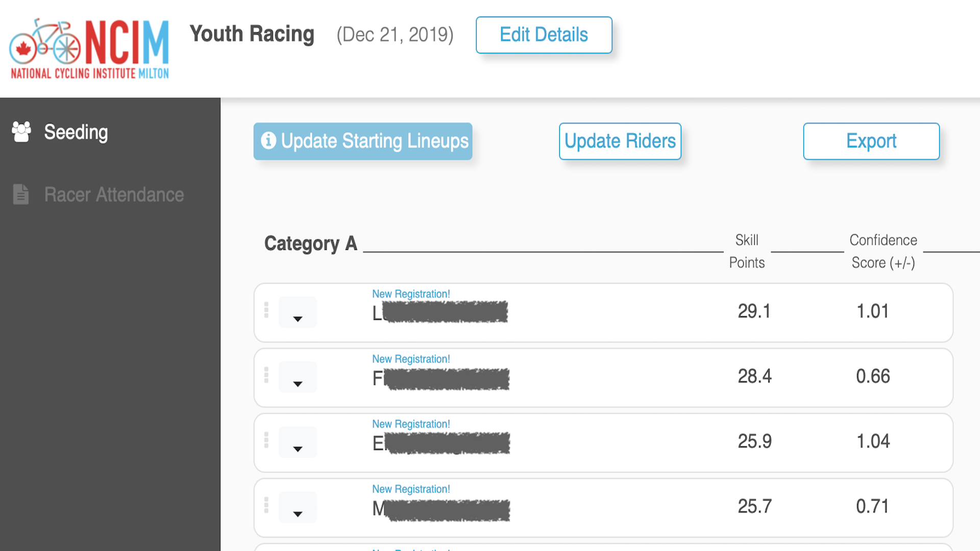980x551 pixels.
Task: Grab drag handle of 25.7 skill rider
Action: (x=266, y=505)
